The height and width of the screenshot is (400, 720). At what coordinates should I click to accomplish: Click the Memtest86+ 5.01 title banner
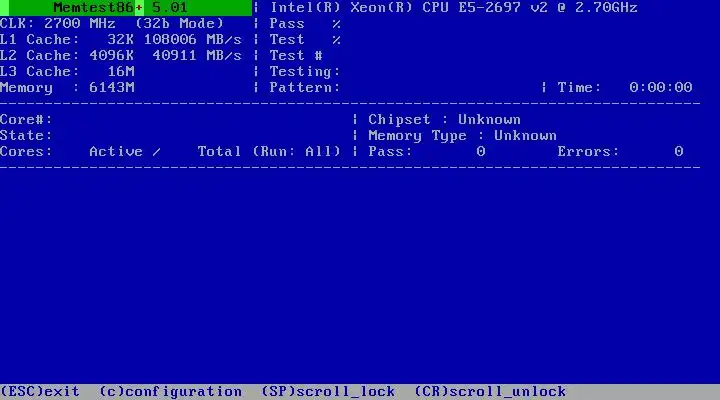coord(126,8)
